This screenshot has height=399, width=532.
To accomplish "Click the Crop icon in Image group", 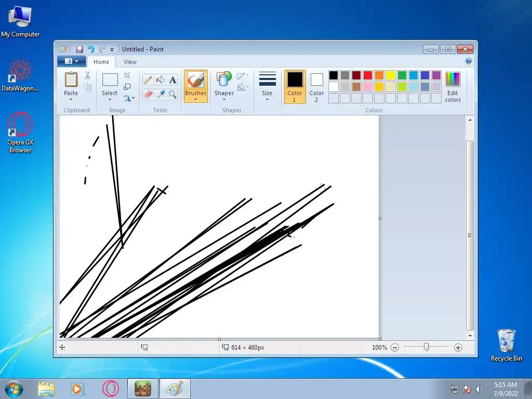I will click(127, 75).
